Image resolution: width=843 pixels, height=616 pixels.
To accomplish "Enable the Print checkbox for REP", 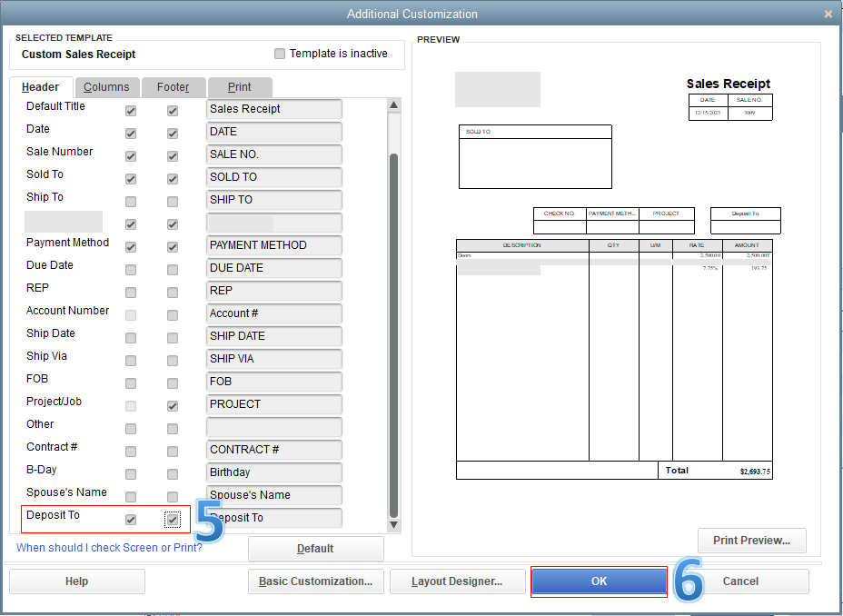I will (x=172, y=292).
